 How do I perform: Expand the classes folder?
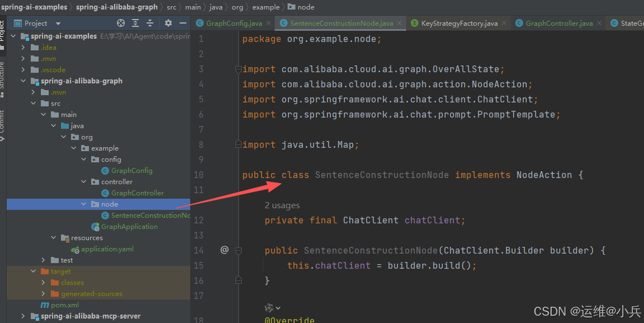[44, 283]
